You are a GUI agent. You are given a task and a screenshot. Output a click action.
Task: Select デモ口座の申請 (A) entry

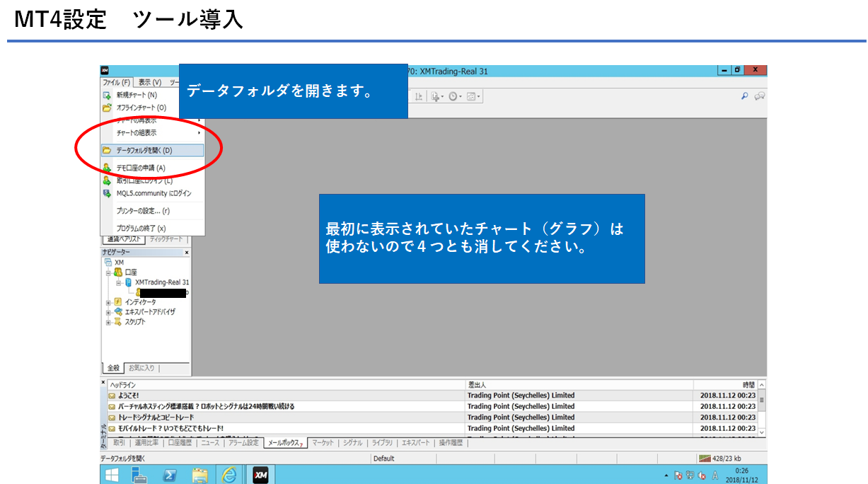(141, 168)
